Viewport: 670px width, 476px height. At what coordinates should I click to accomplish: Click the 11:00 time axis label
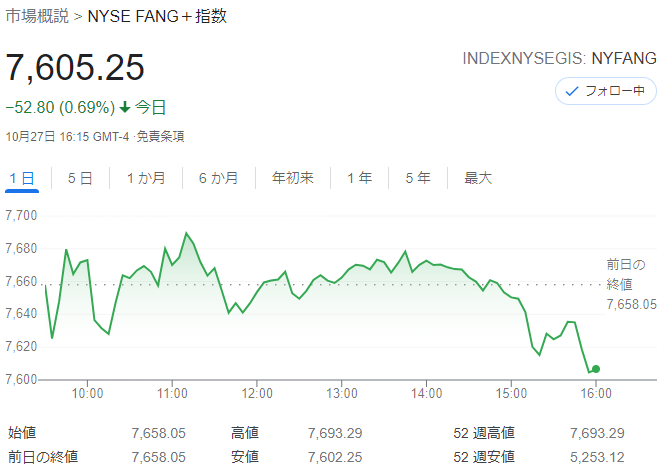pos(172,394)
